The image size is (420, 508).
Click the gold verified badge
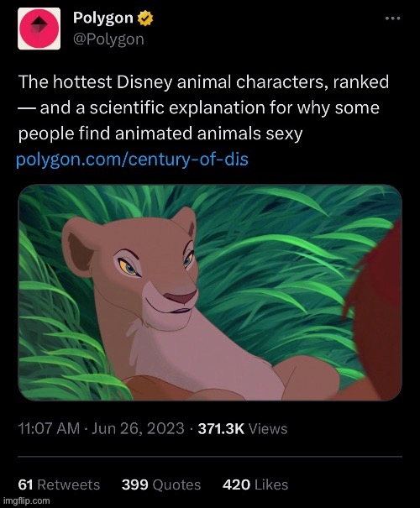[145, 18]
